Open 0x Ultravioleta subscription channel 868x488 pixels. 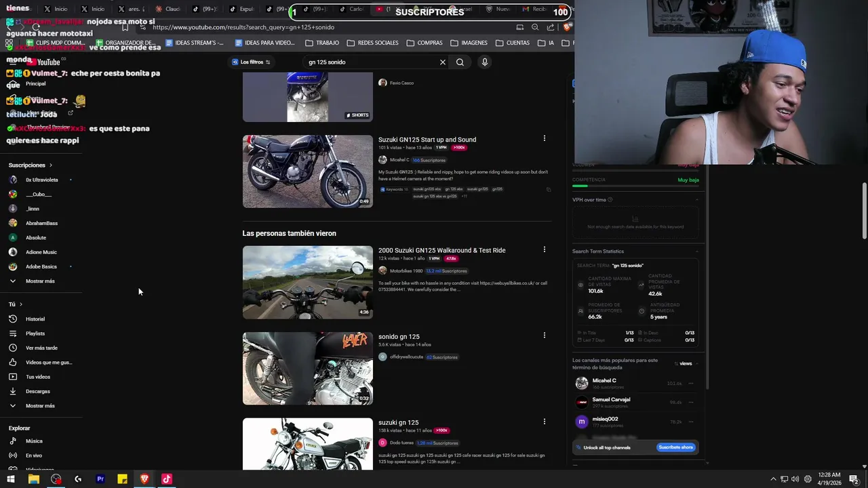(41, 180)
